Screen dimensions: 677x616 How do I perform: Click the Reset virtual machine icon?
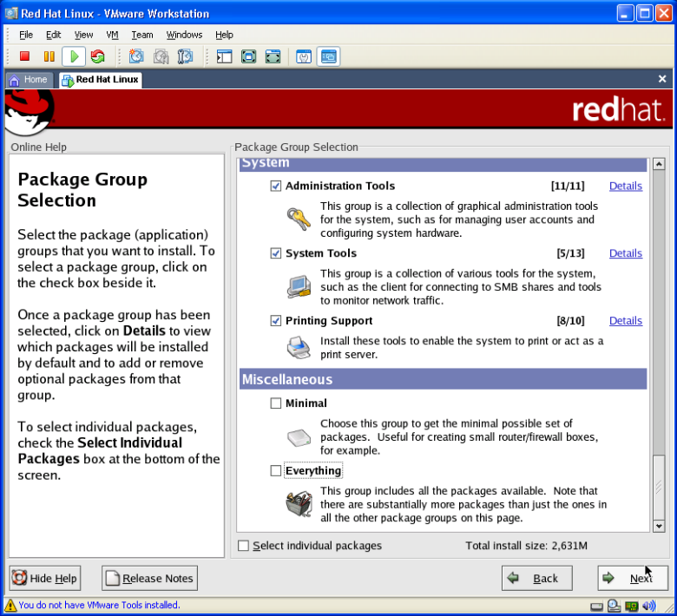pyautogui.click(x=97, y=56)
